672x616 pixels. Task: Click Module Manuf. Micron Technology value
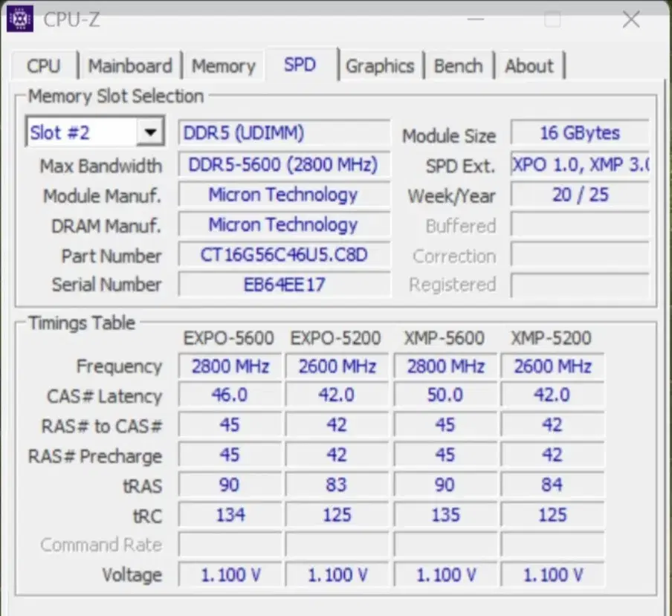point(284,195)
